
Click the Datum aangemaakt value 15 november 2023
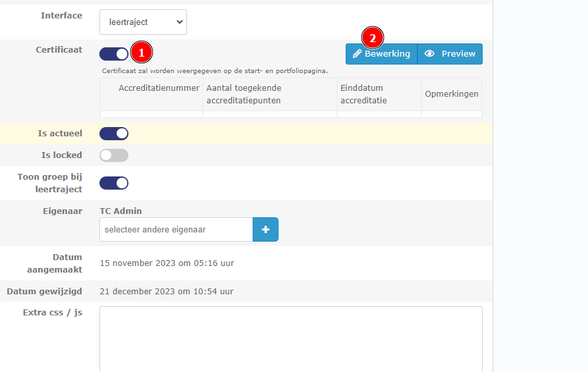point(167,263)
